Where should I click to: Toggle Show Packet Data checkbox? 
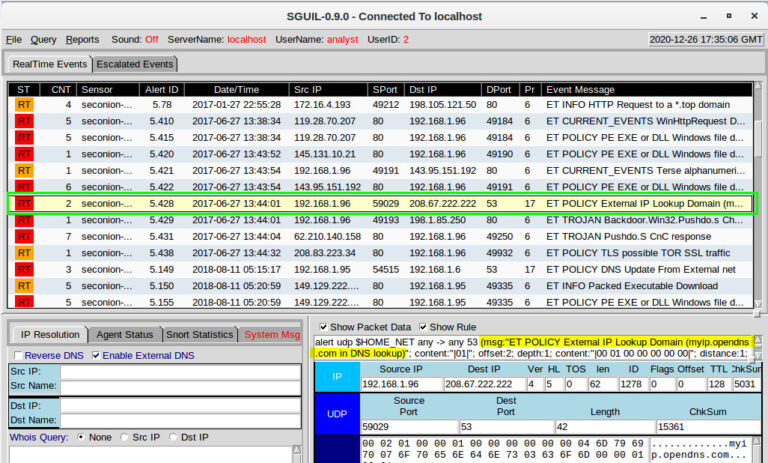[x=323, y=327]
